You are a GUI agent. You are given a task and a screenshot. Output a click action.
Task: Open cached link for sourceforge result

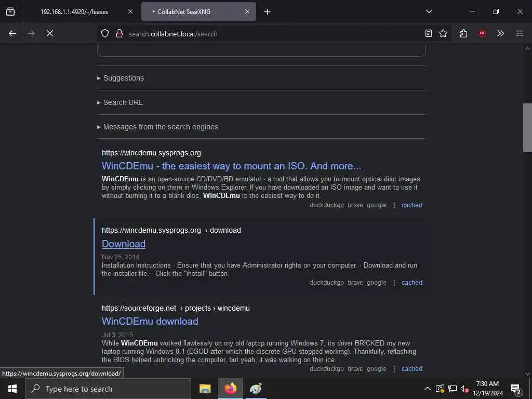pos(412,369)
